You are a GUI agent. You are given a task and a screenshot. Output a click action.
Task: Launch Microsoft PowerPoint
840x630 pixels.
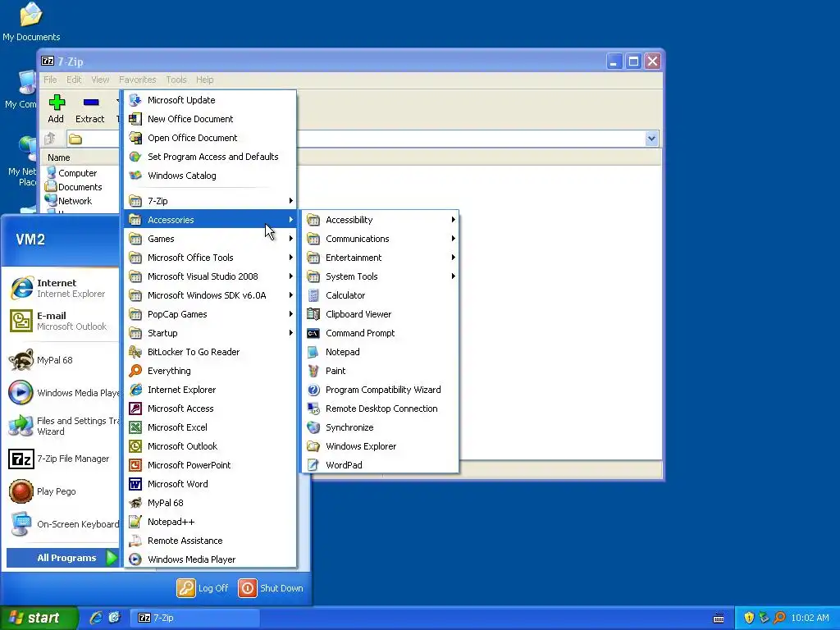210,465
